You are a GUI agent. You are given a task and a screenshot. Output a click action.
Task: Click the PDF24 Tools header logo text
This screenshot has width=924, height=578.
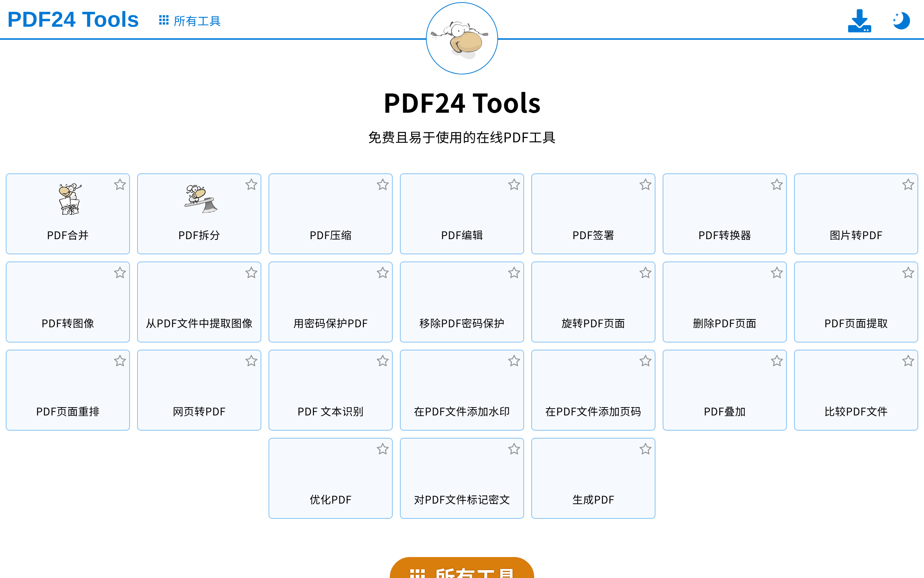click(x=73, y=20)
